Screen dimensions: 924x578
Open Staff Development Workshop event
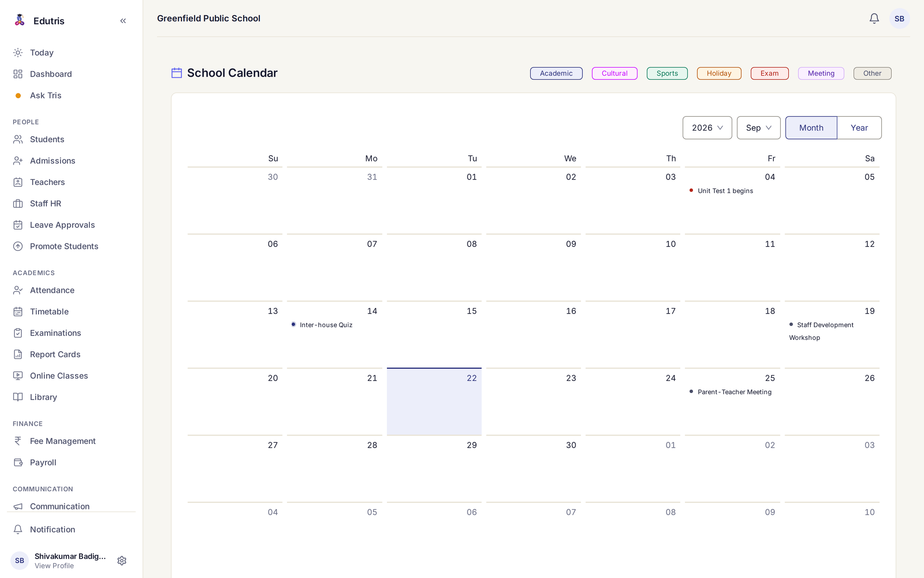point(821,331)
